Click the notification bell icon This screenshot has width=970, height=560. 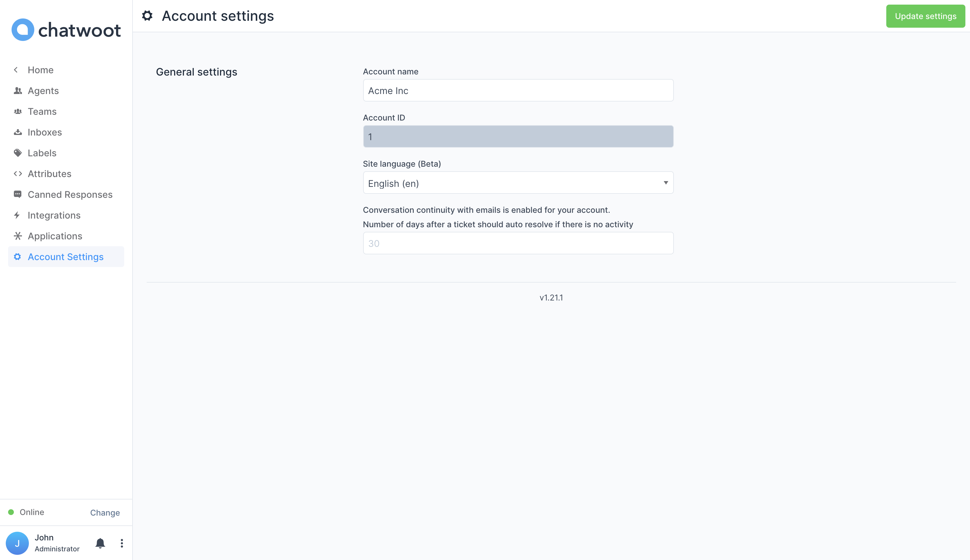(x=100, y=543)
